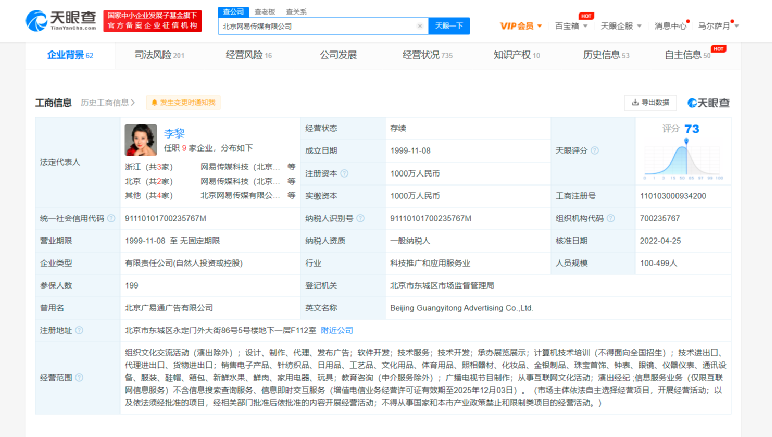Switch to 司法风险 tab
Viewport: 772px width, 437px height.
[x=159, y=55]
